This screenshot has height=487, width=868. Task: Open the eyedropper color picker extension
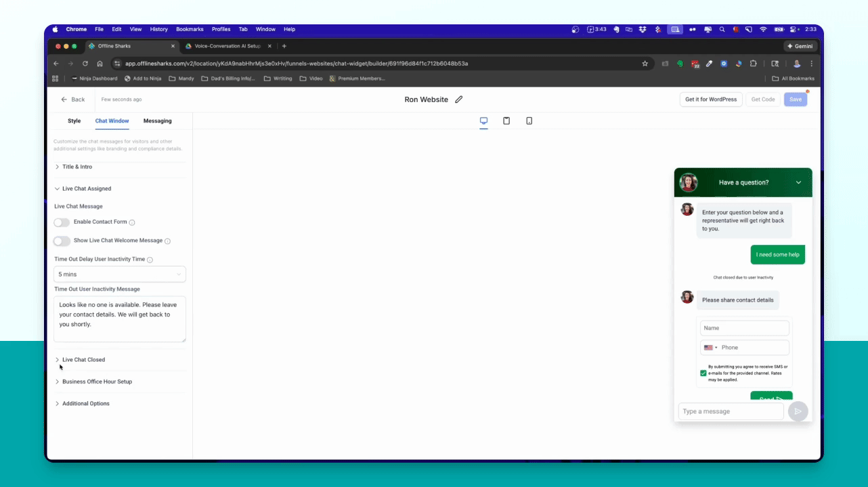point(709,64)
